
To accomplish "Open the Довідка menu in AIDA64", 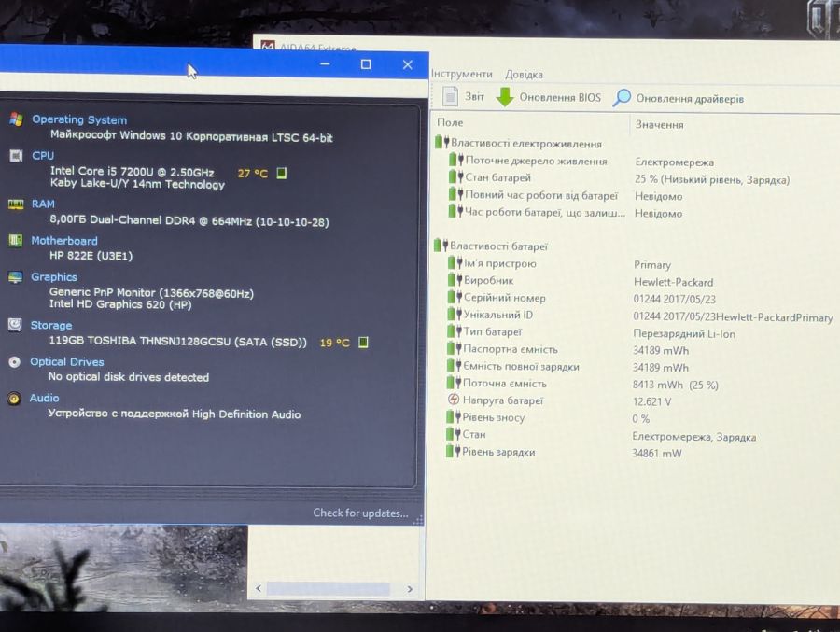I will click(x=524, y=74).
